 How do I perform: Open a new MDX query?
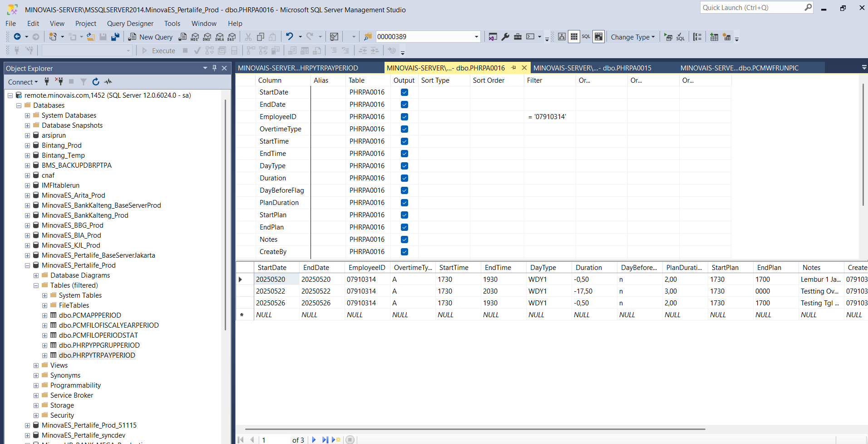pos(195,37)
